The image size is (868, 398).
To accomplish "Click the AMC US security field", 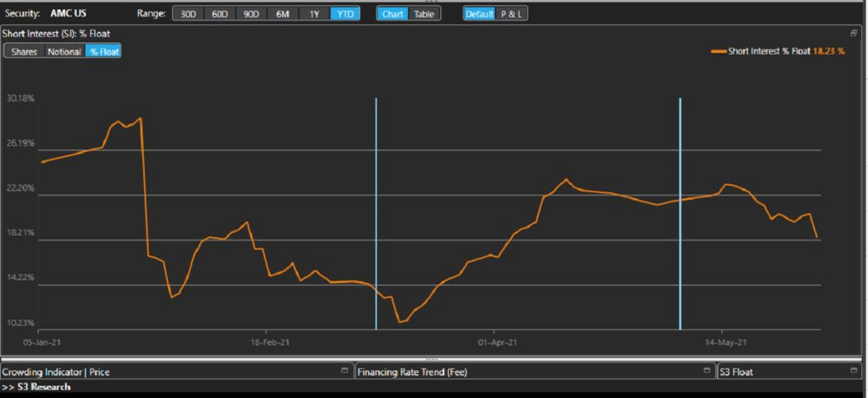I will [68, 13].
